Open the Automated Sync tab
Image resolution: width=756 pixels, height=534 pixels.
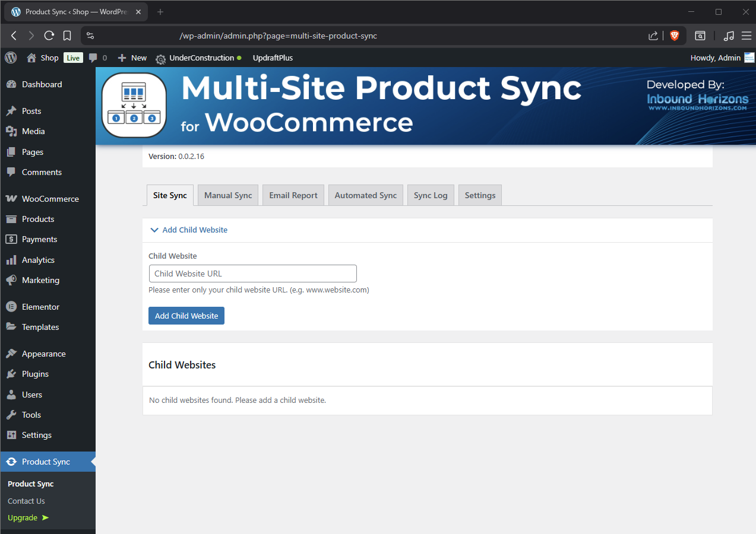365,195
